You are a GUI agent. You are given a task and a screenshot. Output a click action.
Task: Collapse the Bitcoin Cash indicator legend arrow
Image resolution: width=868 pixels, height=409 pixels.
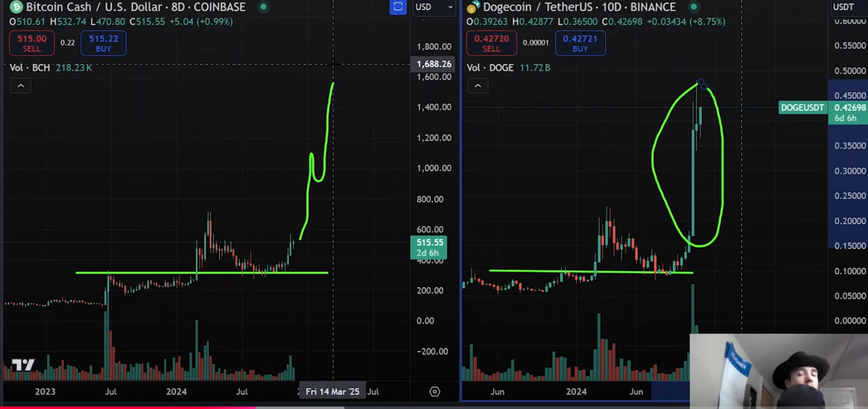pos(21,85)
